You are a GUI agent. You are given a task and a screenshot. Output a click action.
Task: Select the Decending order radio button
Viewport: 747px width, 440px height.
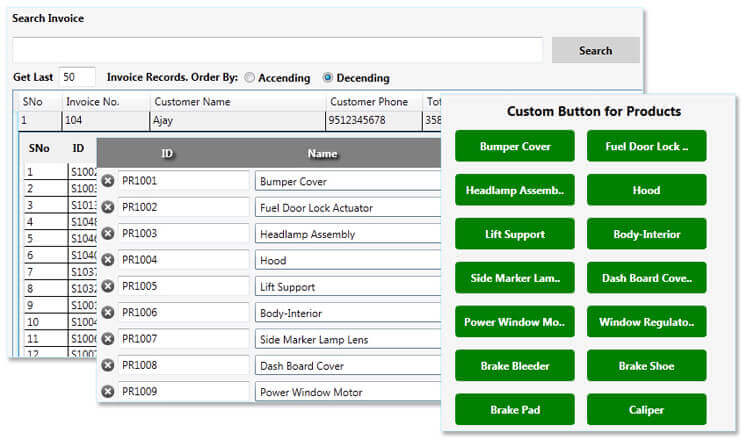click(x=328, y=78)
